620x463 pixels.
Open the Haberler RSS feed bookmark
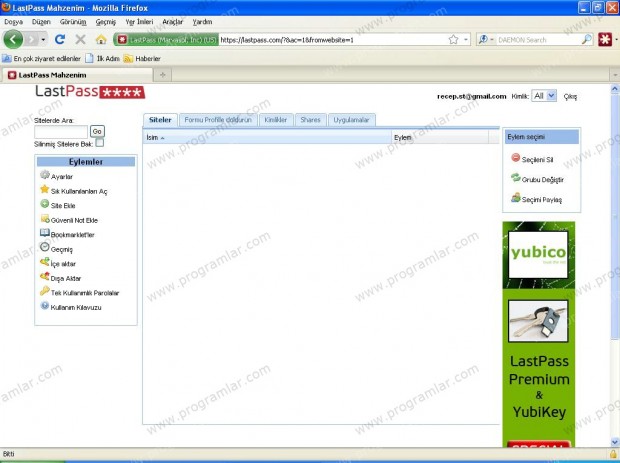142,59
